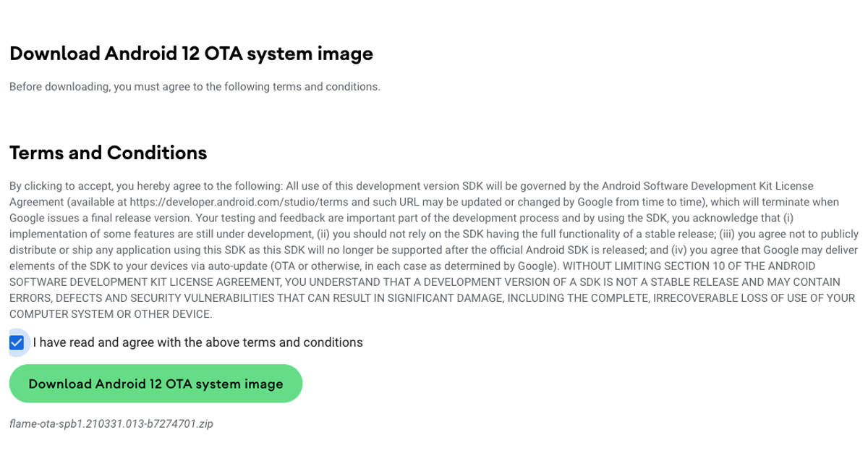Click the Download Android 12 OTA heading
The height and width of the screenshot is (456, 868).
[191, 53]
